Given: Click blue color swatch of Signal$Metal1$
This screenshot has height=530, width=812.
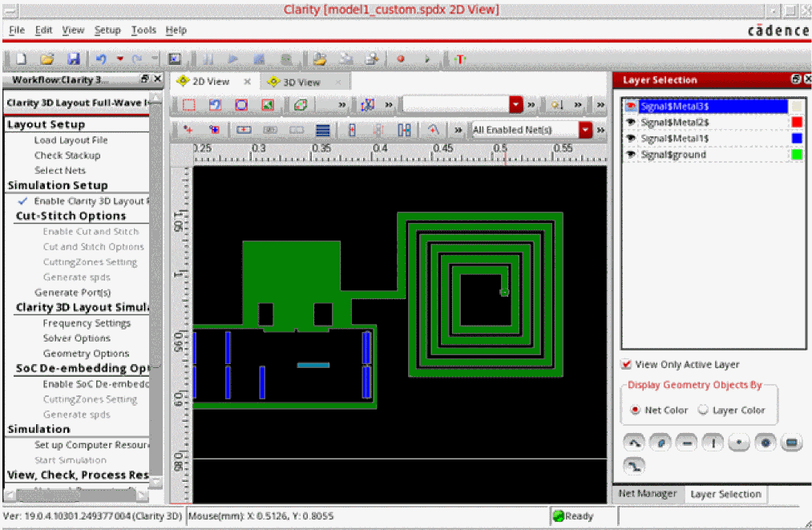Looking at the screenshot, I should [797, 139].
